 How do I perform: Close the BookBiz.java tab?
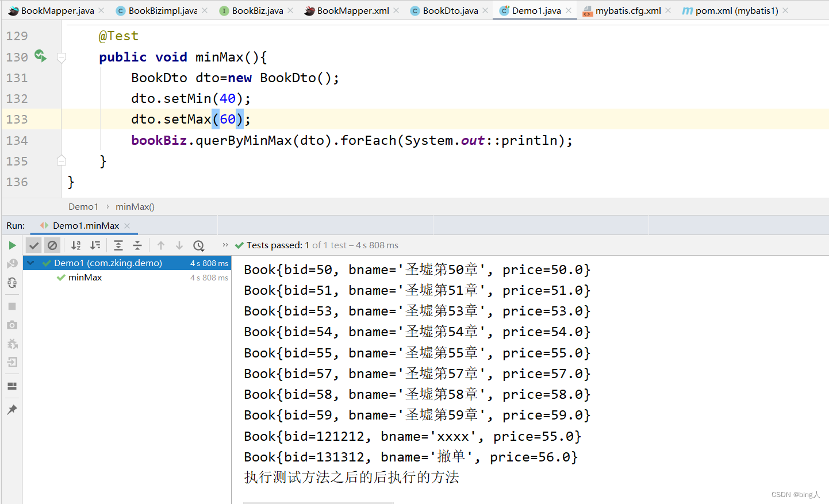[290, 10]
